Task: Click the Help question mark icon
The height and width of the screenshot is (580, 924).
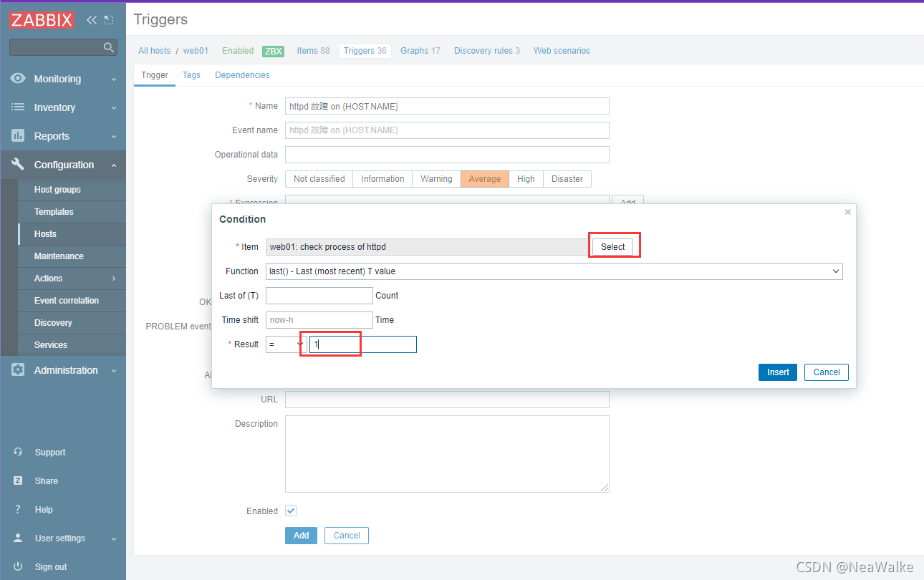Action: (18, 510)
